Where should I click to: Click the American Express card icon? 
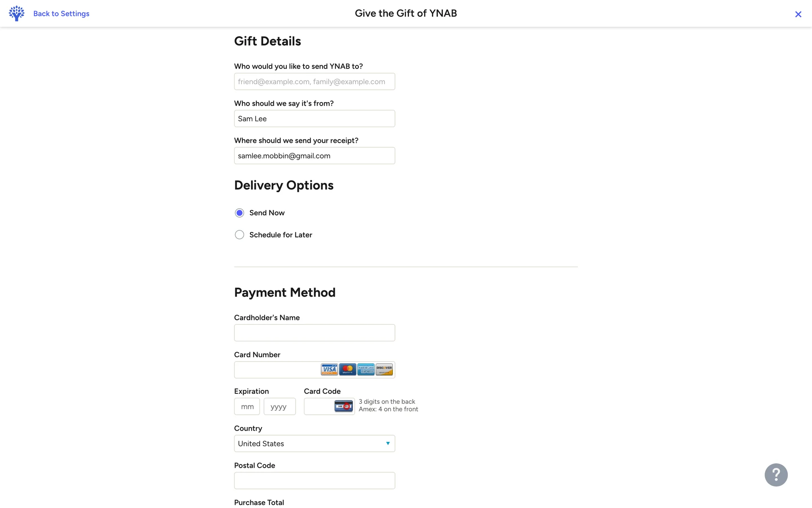tap(366, 370)
